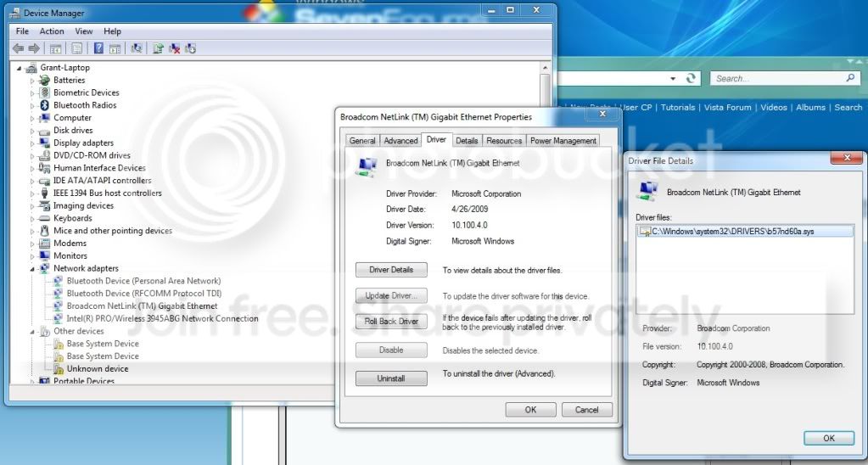
Task: Expand the Disk drives node
Action: pyautogui.click(x=32, y=132)
